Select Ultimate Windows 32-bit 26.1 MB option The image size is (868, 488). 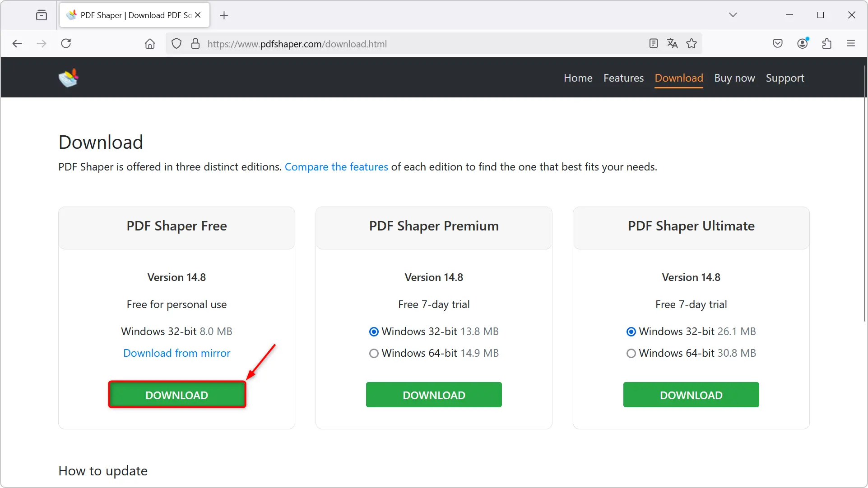click(x=631, y=332)
